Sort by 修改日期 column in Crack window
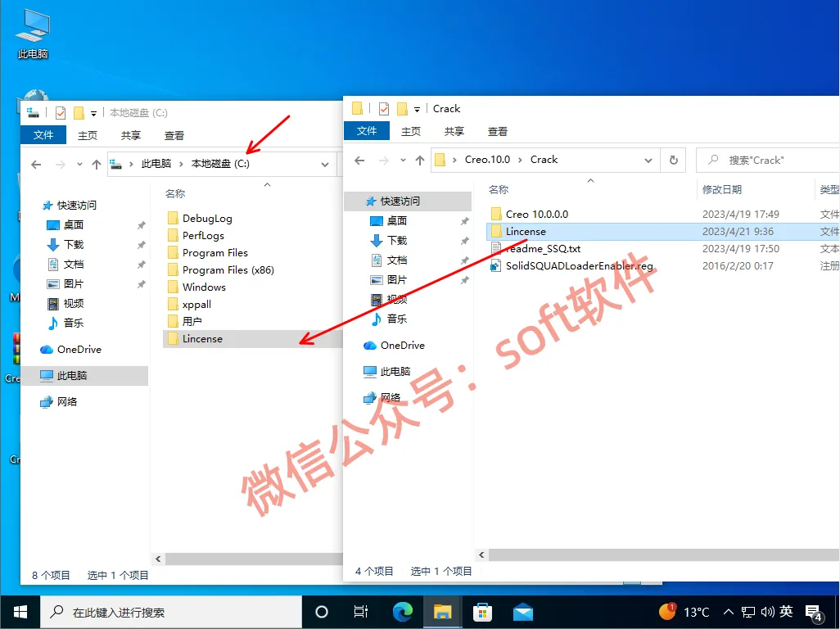The height and width of the screenshot is (629, 840). pyautogui.click(x=722, y=190)
